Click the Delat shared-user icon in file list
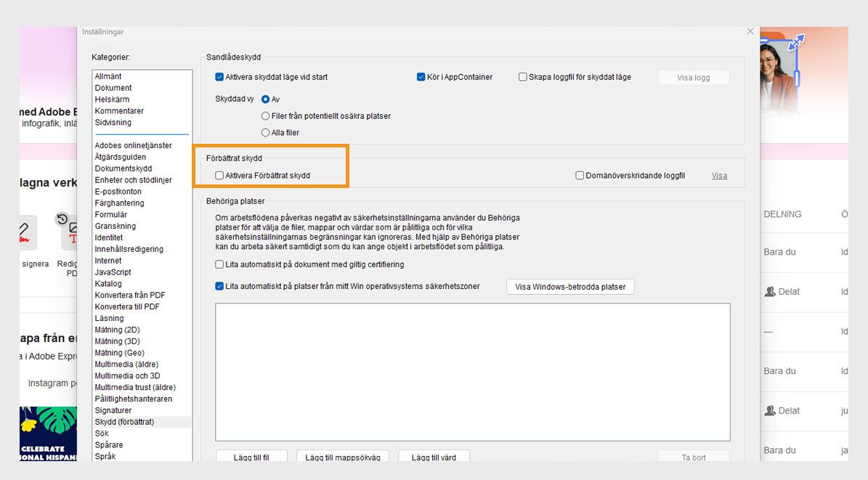This screenshot has width=868, height=480. coord(769,292)
